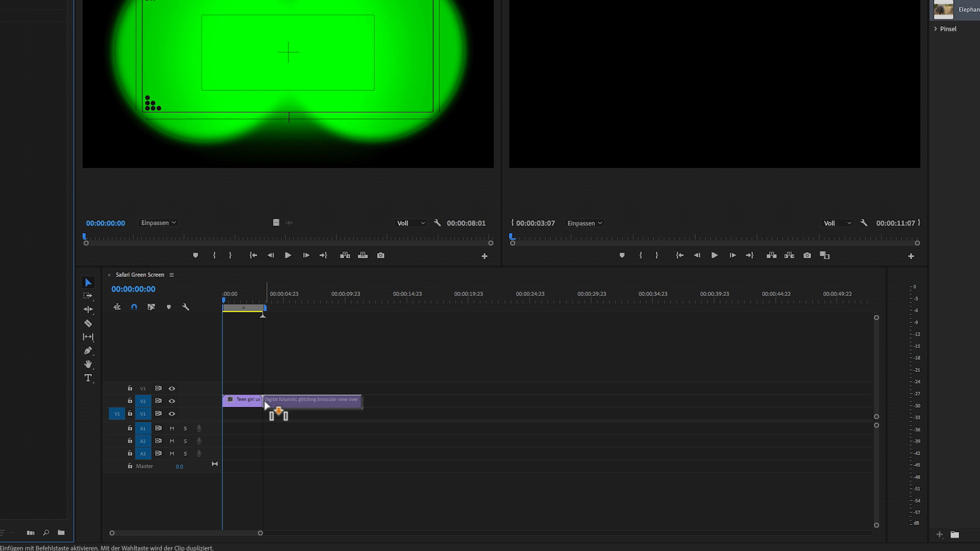Toggle snapping with the magnet icon
The height and width of the screenshot is (551, 980).
[x=134, y=307]
